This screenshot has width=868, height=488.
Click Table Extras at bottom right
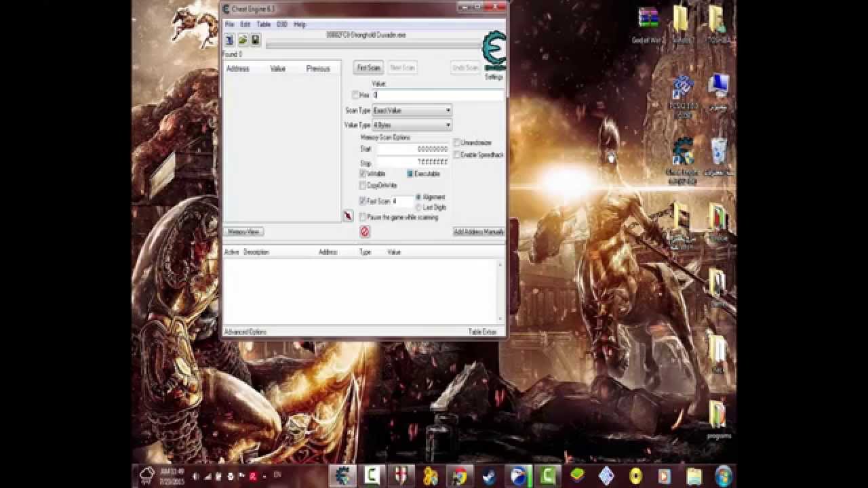(483, 332)
